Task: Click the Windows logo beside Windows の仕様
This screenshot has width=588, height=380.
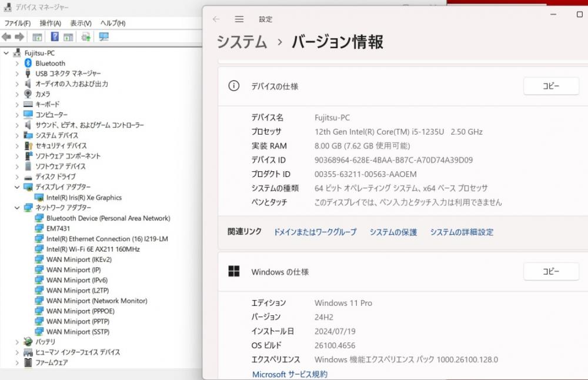Action: (234, 271)
